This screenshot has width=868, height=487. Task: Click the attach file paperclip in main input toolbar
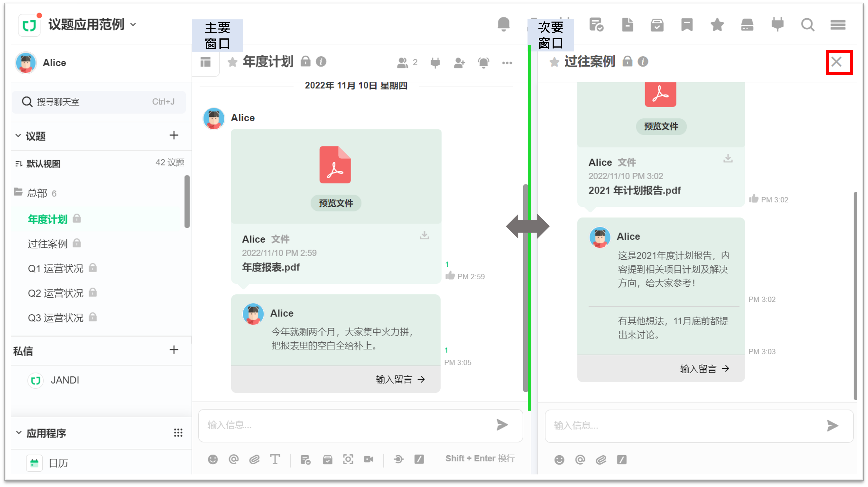(254, 459)
